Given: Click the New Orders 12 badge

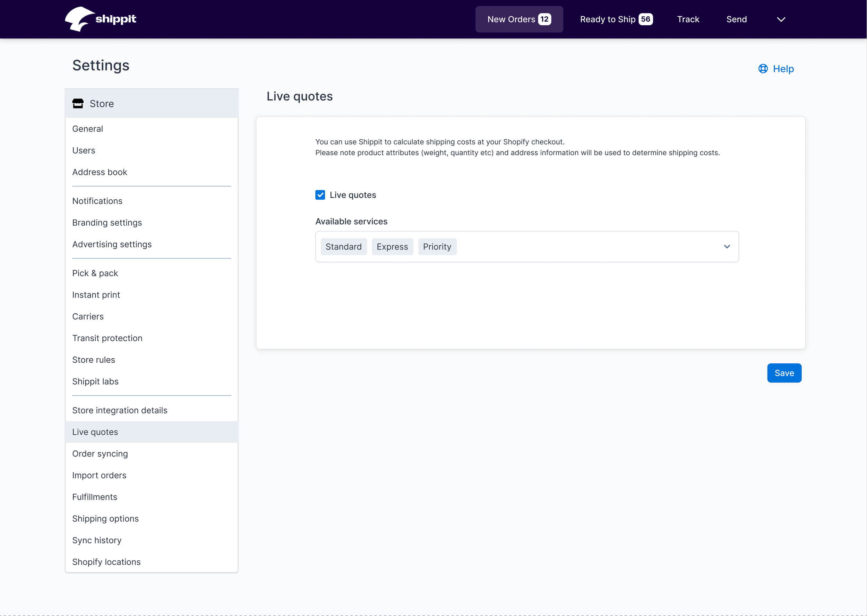Looking at the screenshot, I should point(544,19).
